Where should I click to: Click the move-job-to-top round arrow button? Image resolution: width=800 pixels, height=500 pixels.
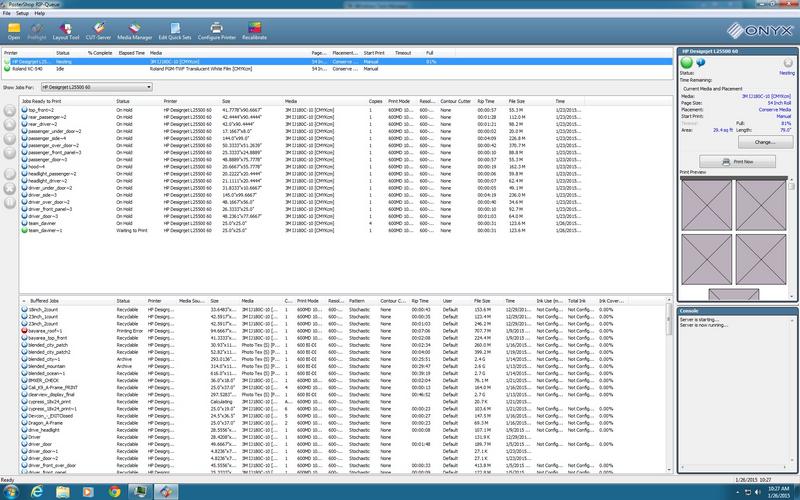[10, 110]
